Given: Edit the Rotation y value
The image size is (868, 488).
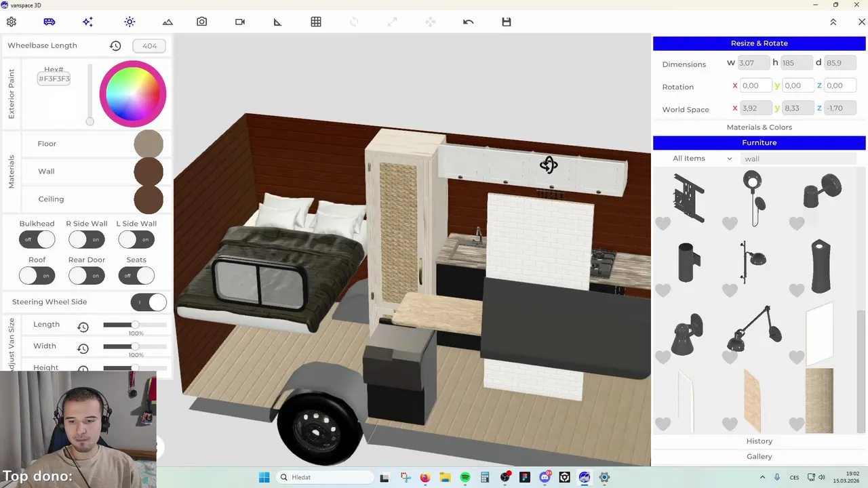Looking at the screenshot, I should click(798, 85).
